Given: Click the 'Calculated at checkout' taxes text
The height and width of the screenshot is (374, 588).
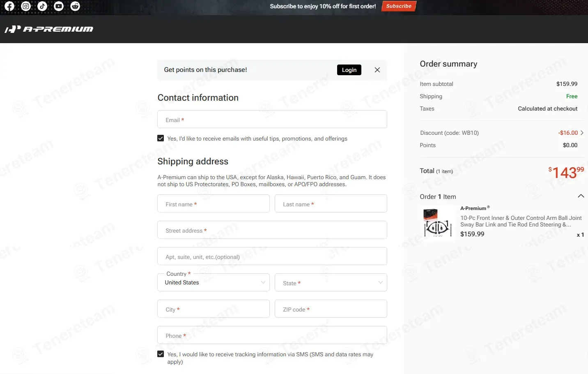Looking at the screenshot, I should (548, 109).
